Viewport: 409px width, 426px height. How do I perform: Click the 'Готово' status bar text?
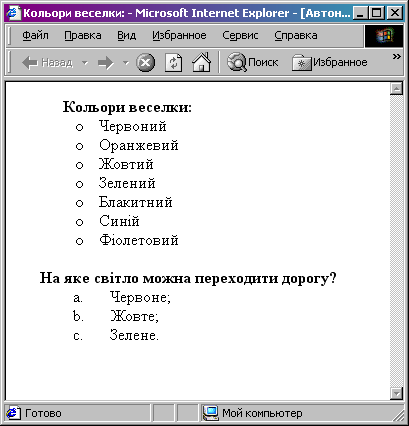(43, 413)
